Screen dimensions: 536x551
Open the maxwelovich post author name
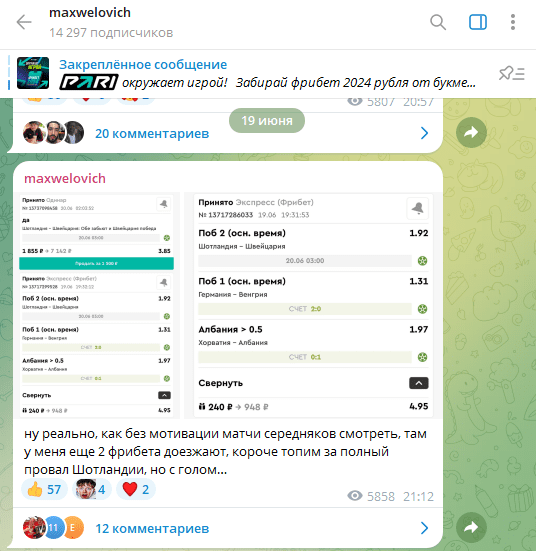point(65,179)
